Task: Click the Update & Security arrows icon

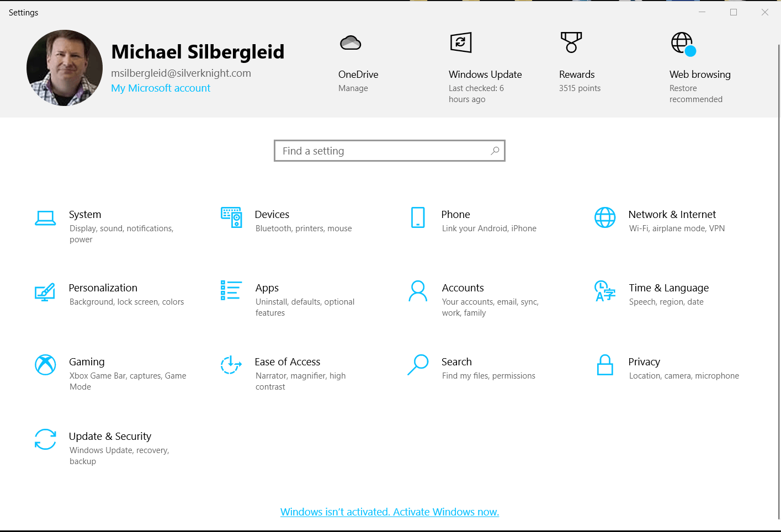Action: tap(45, 439)
